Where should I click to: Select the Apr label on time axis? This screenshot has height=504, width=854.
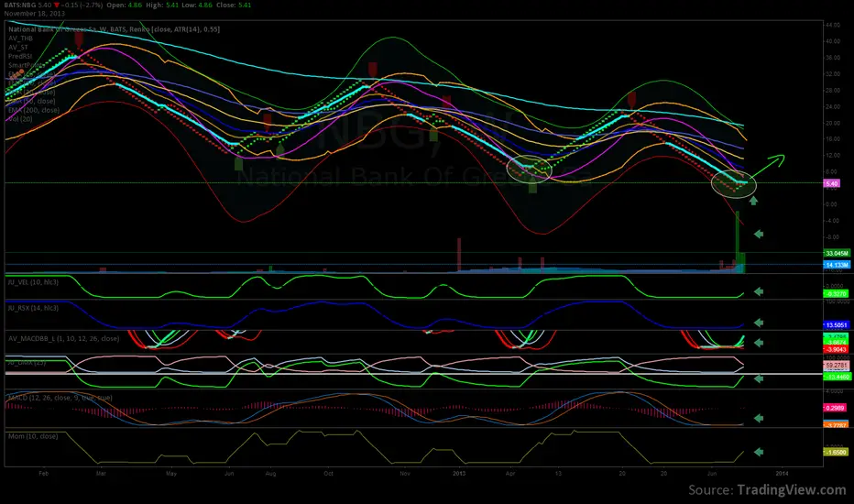tap(510, 474)
